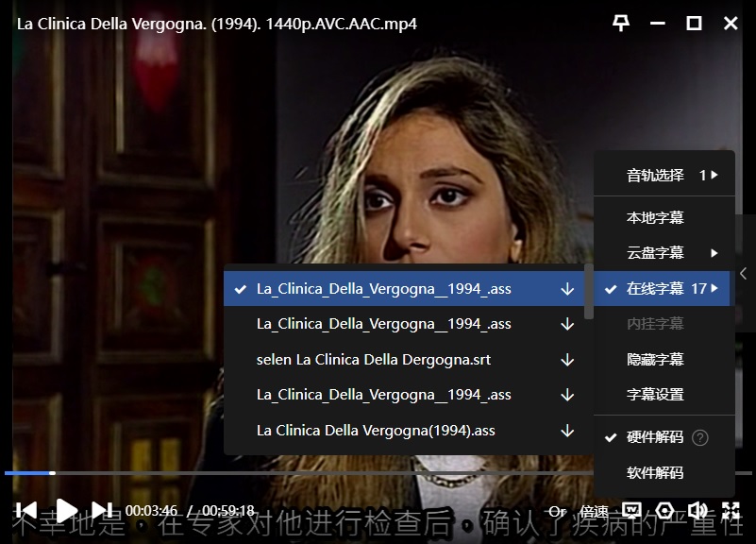
Task: Mute the volume speaker icon
Action: point(697,511)
